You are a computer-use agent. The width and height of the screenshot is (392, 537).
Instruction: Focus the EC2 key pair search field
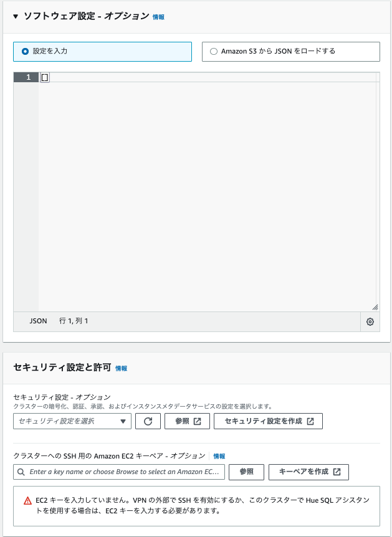tap(119, 472)
